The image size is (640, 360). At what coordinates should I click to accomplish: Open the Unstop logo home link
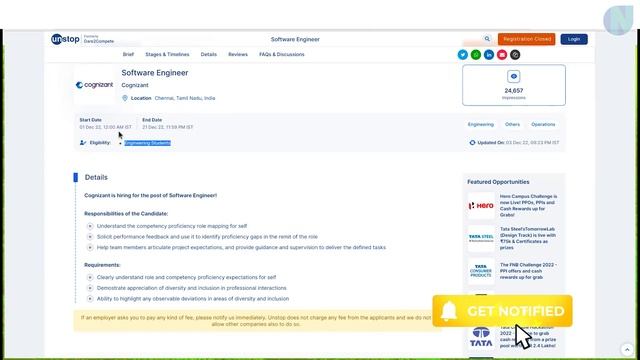[65, 39]
